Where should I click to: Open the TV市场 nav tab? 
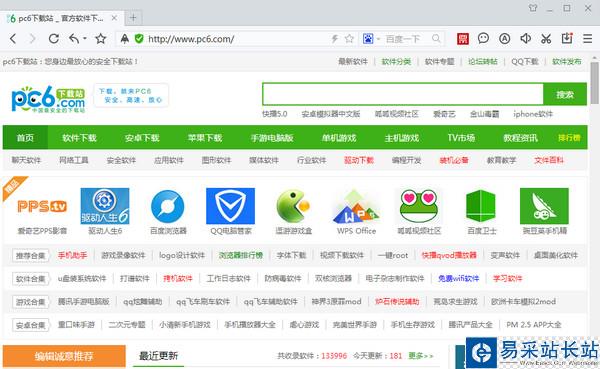(461, 138)
